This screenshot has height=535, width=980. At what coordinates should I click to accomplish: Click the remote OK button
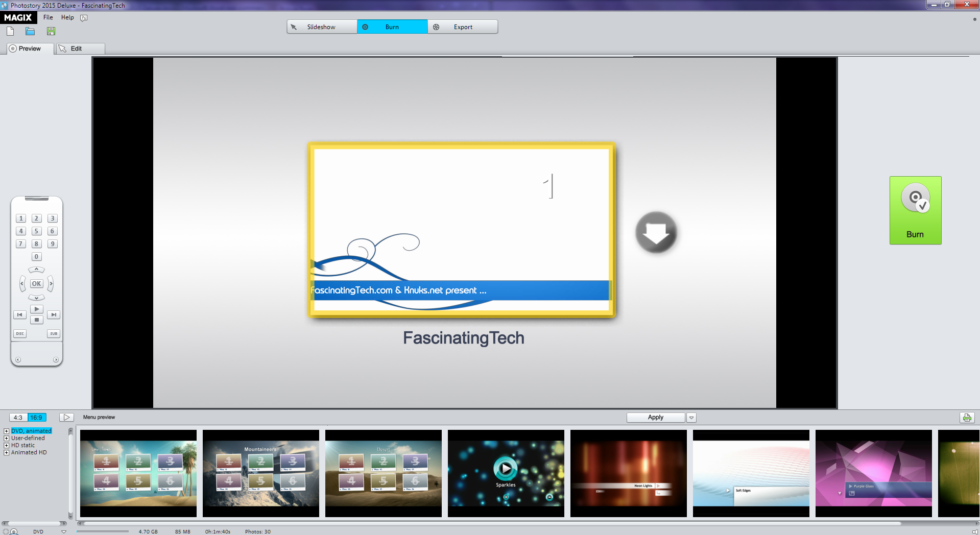(36, 284)
